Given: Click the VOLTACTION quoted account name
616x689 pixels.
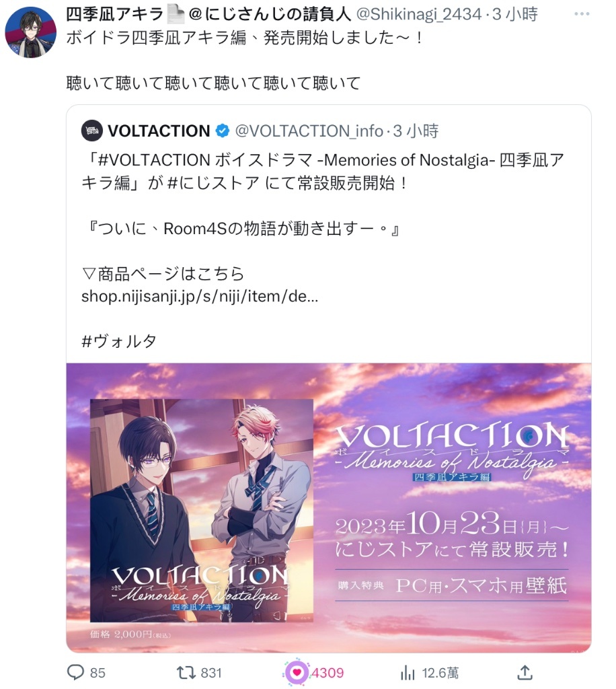Looking at the screenshot, I should pyautogui.click(x=159, y=131).
